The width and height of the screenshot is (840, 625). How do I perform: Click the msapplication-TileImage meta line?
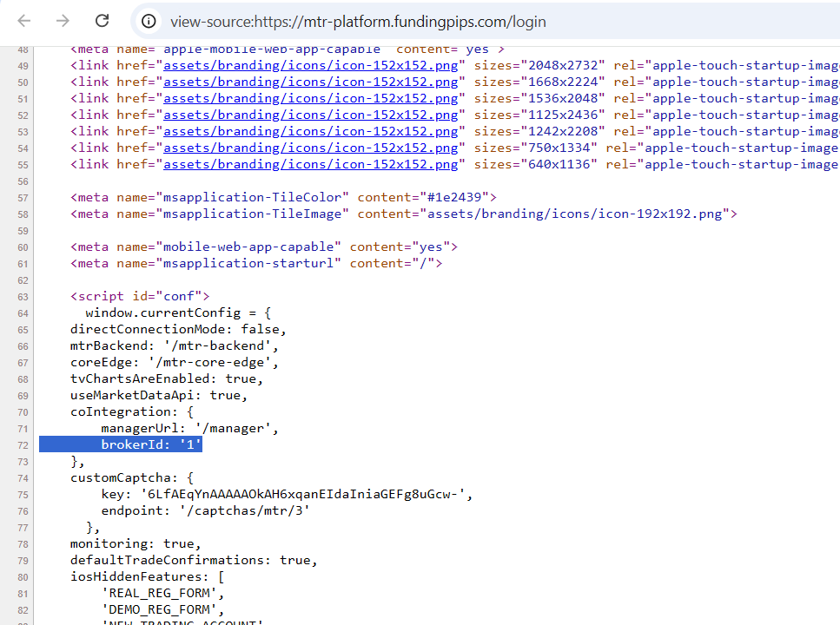point(403,214)
